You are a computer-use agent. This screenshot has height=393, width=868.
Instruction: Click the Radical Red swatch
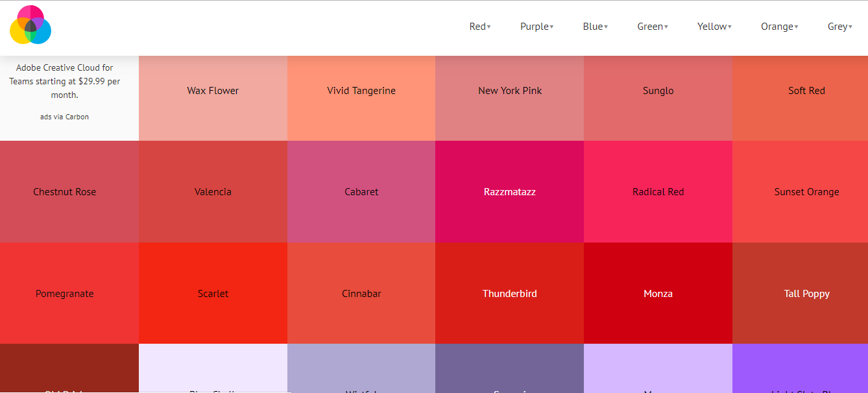pos(658,192)
